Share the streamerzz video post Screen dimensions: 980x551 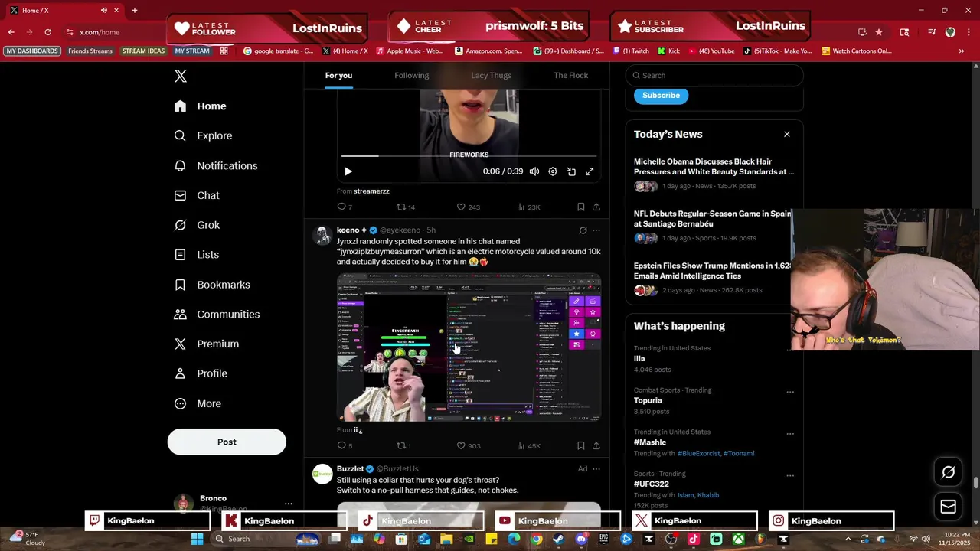(x=596, y=207)
